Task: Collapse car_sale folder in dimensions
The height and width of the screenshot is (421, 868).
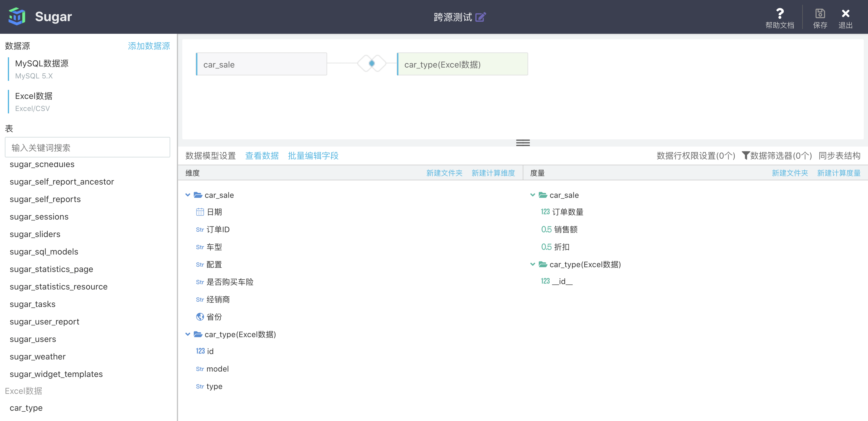Action: (x=188, y=195)
